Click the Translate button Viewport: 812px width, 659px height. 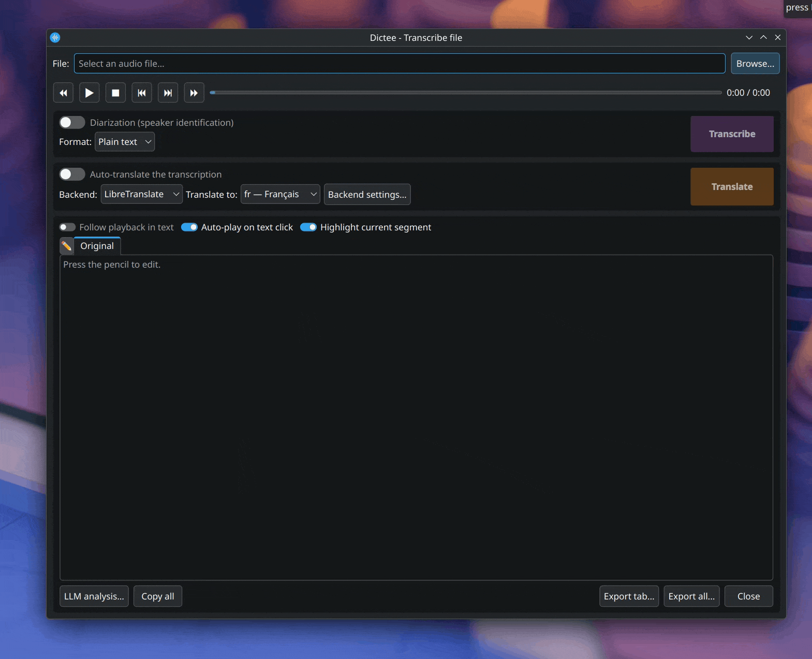pos(732,186)
